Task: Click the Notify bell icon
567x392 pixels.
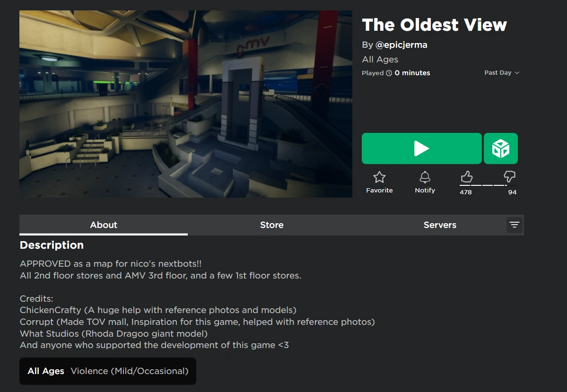Action: [x=425, y=177]
